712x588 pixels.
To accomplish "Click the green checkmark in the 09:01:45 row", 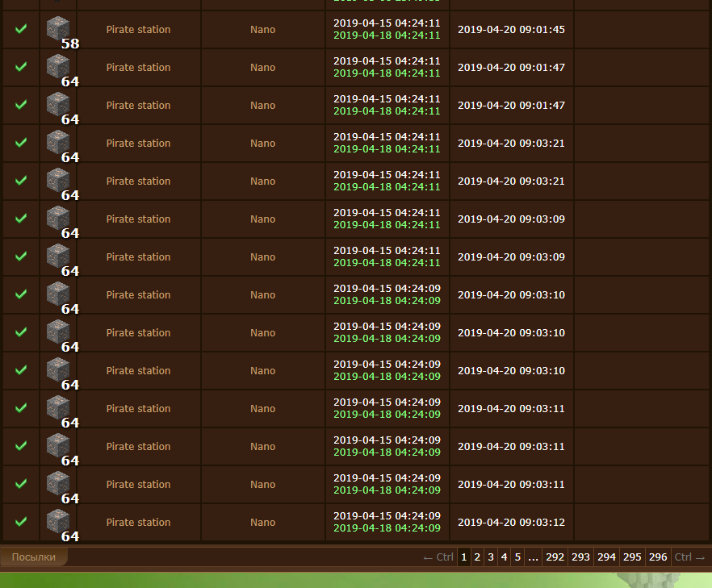I will 21,29.
